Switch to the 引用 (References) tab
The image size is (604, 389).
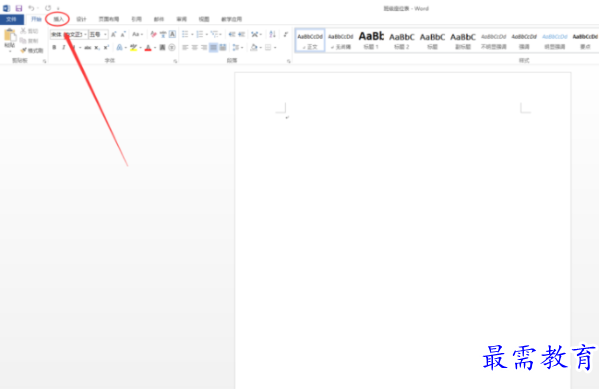[x=136, y=19]
